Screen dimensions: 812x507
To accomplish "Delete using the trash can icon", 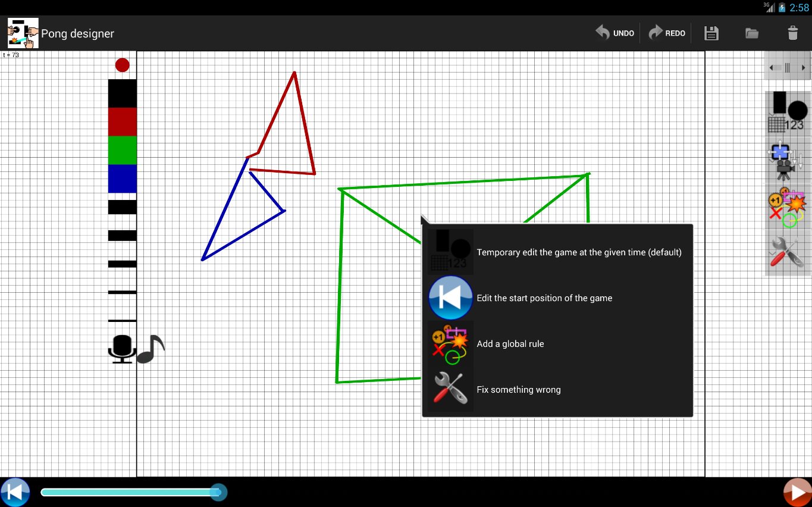I will pos(792,33).
